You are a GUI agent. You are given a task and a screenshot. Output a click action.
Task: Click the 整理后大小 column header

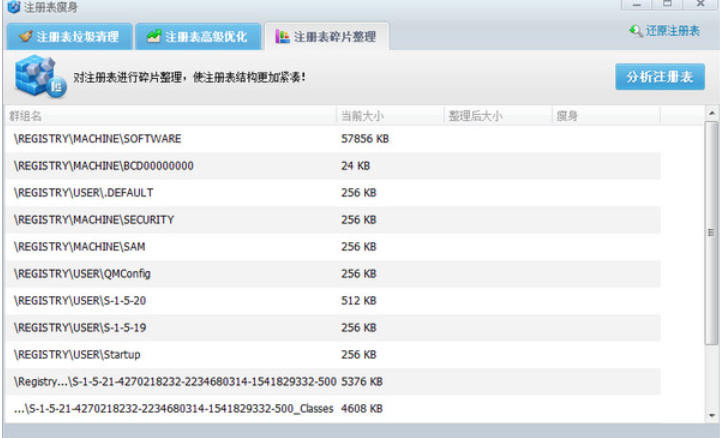point(475,116)
